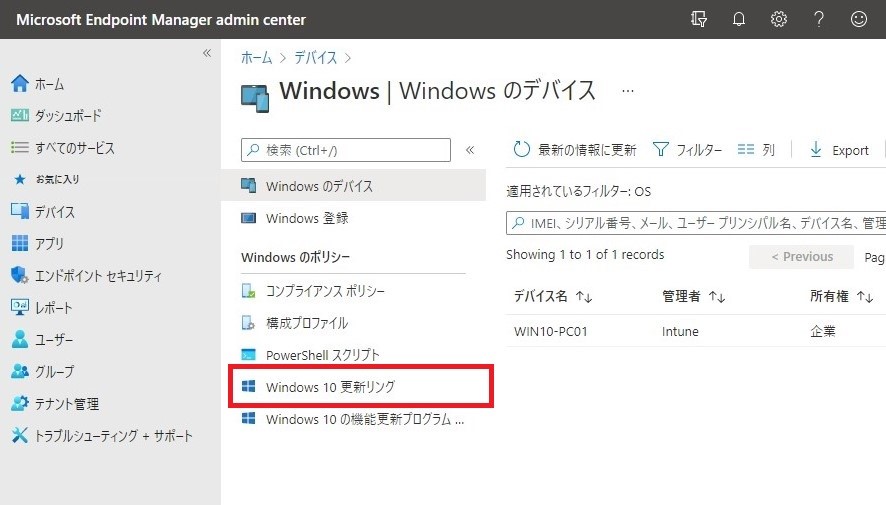Screen dimensions: 886x505
Task: Click the お気に入り star icon
Action: click(x=20, y=180)
